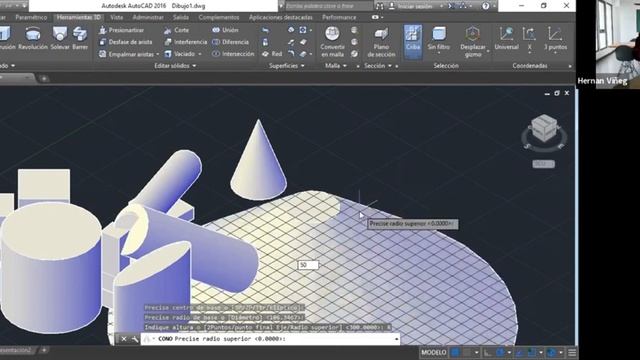Expand the Editar sólidos panel
Image resolution: width=640 pixels, height=360 pixels.
click(175, 66)
